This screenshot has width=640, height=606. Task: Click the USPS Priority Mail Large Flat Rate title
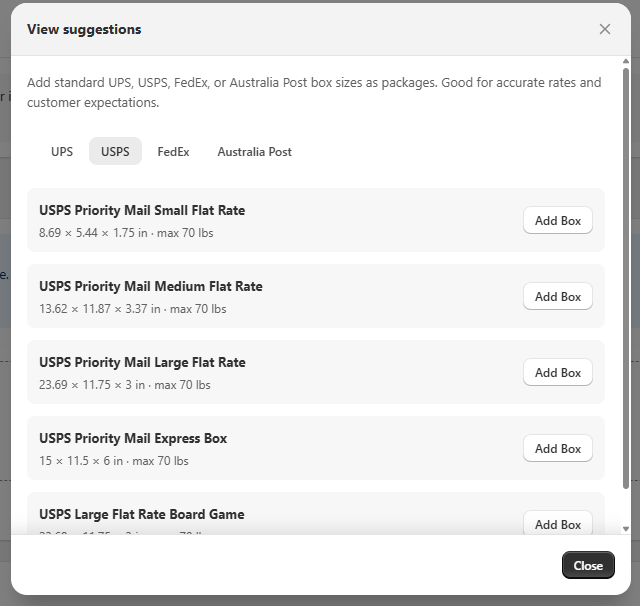tap(142, 363)
